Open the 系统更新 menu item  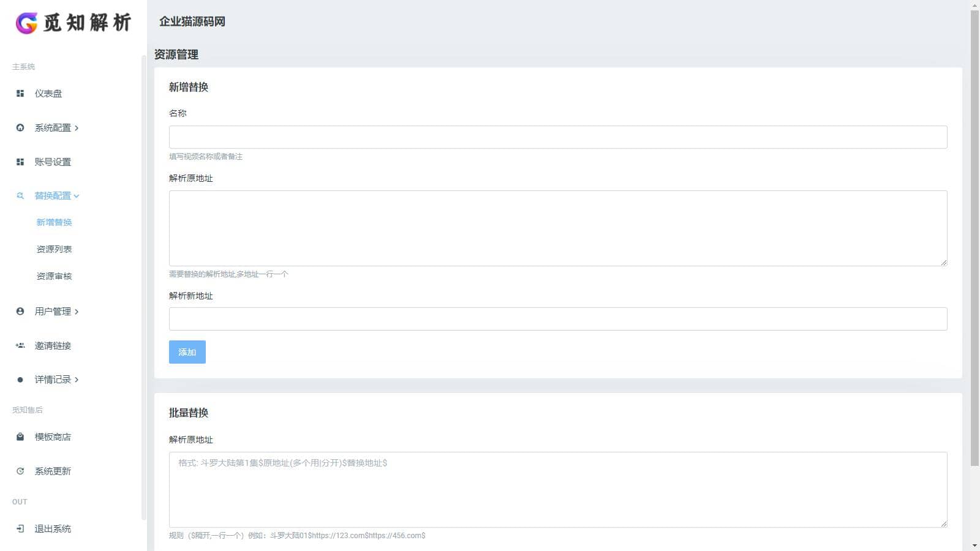click(x=53, y=471)
